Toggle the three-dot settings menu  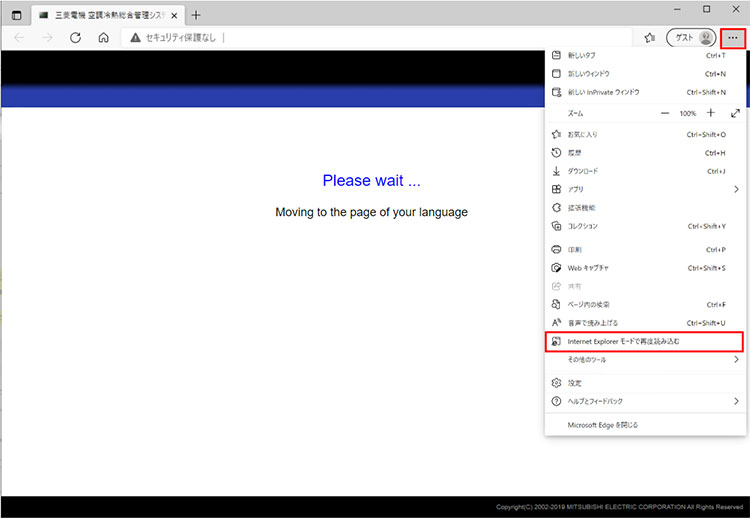tap(733, 38)
